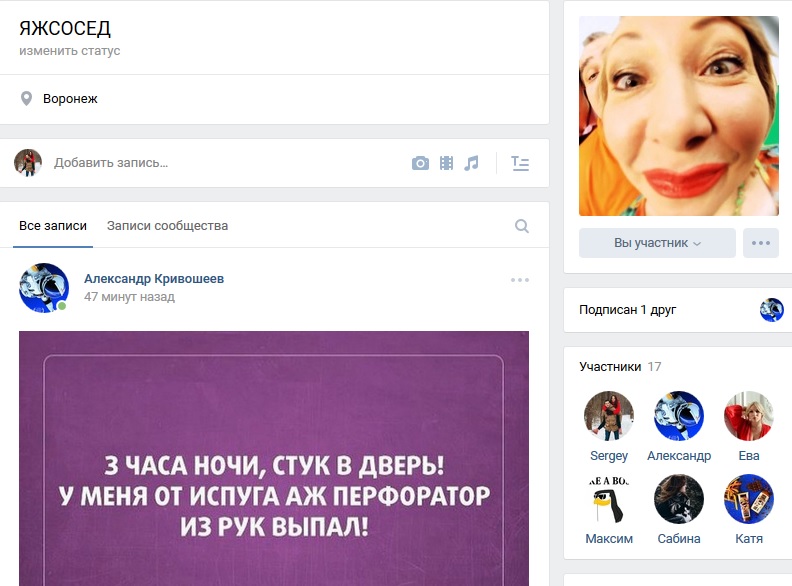Open the '47 минут назад' post timestamp
This screenshot has height=586, width=792.
point(129,297)
